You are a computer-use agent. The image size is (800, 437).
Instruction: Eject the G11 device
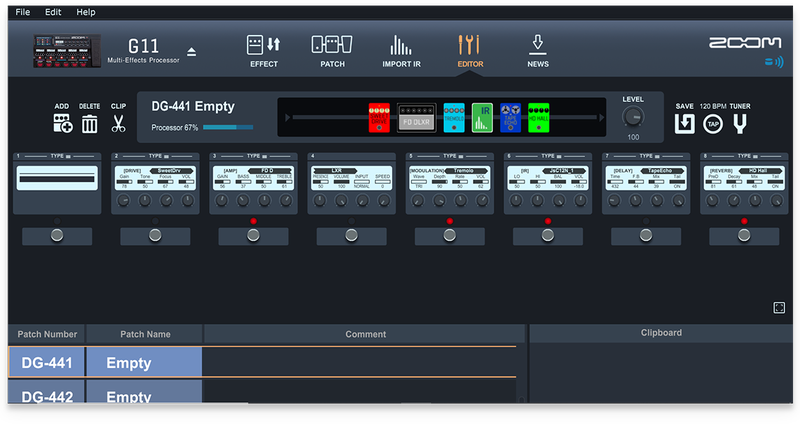coord(191,52)
